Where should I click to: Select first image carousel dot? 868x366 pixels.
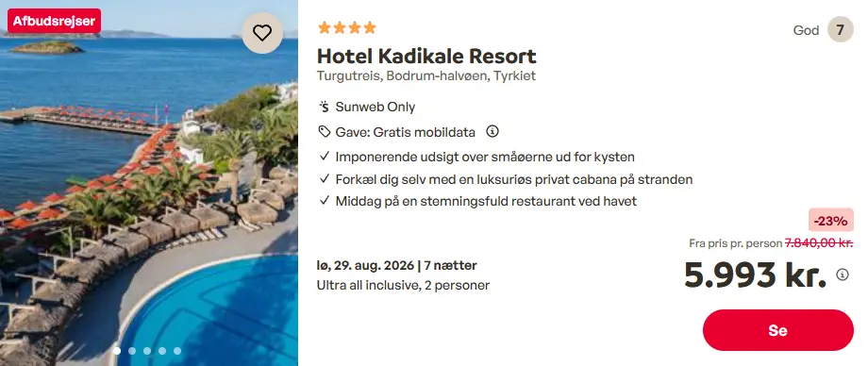[117, 351]
